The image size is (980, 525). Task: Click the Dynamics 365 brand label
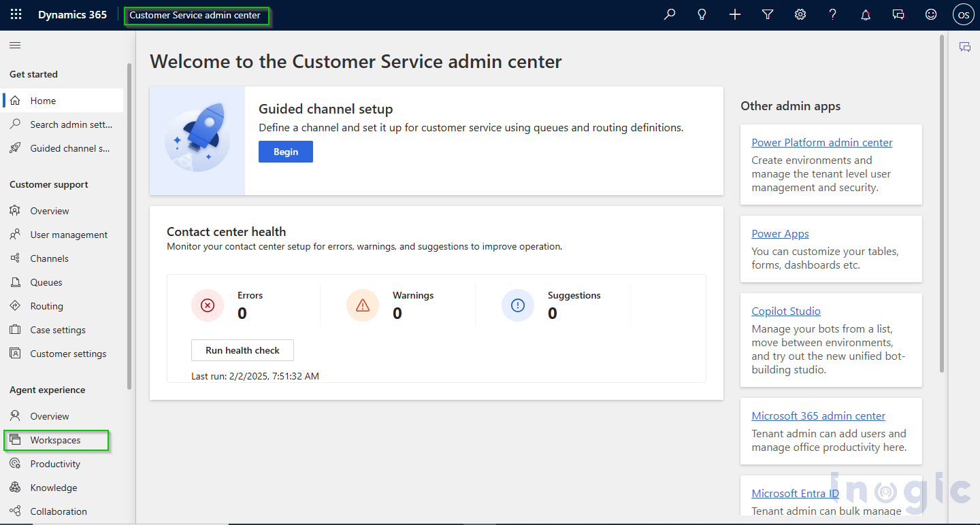pyautogui.click(x=72, y=14)
